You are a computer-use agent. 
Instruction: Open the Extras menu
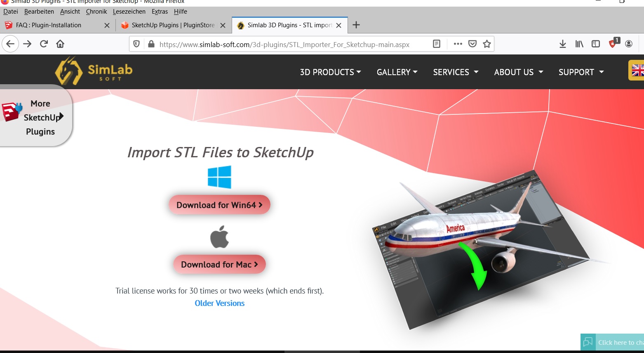160,12
